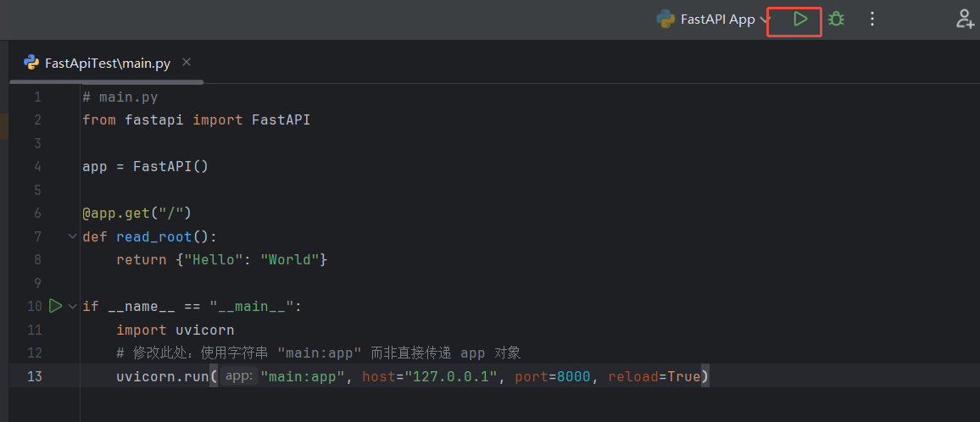
Task: Start debugging with the bug icon
Action: coord(836,19)
